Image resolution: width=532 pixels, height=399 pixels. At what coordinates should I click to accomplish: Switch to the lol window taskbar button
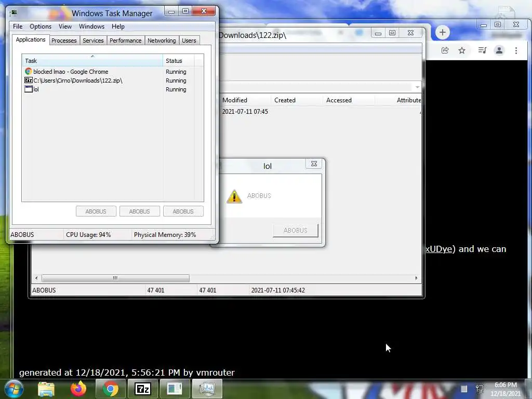coord(175,389)
